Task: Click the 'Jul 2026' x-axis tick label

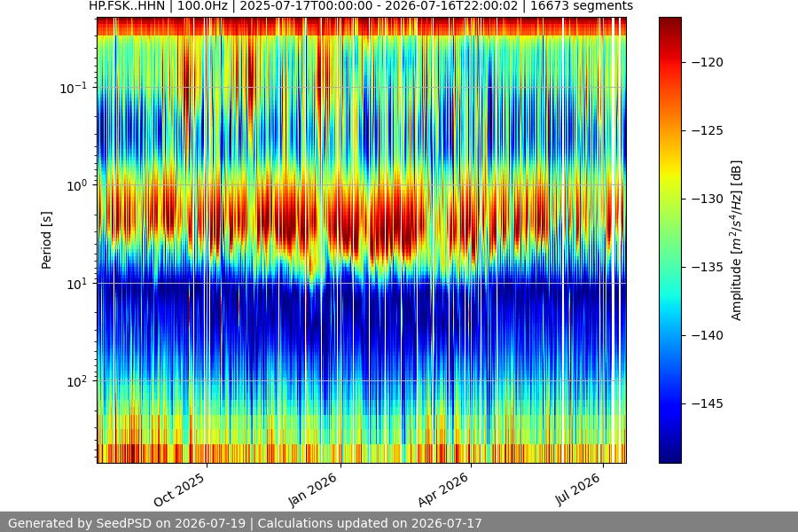Action: (x=577, y=489)
